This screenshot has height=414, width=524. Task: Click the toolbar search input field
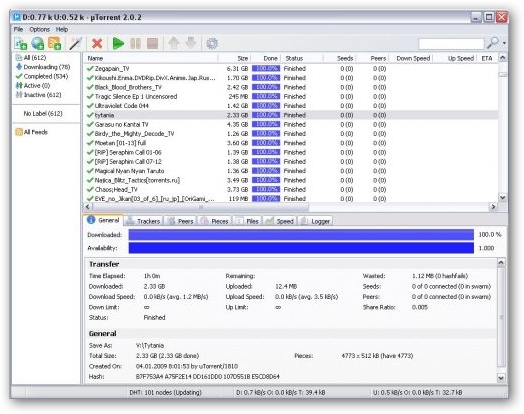tap(451, 43)
